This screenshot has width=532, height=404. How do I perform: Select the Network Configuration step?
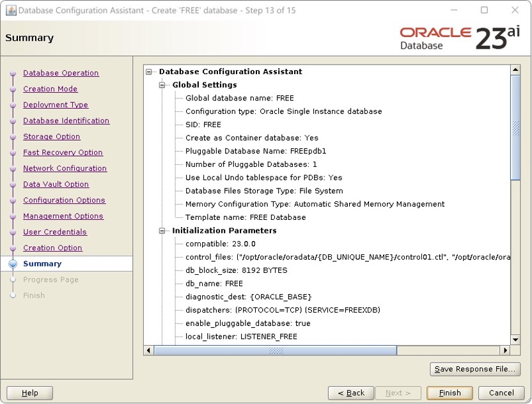(66, 168)
